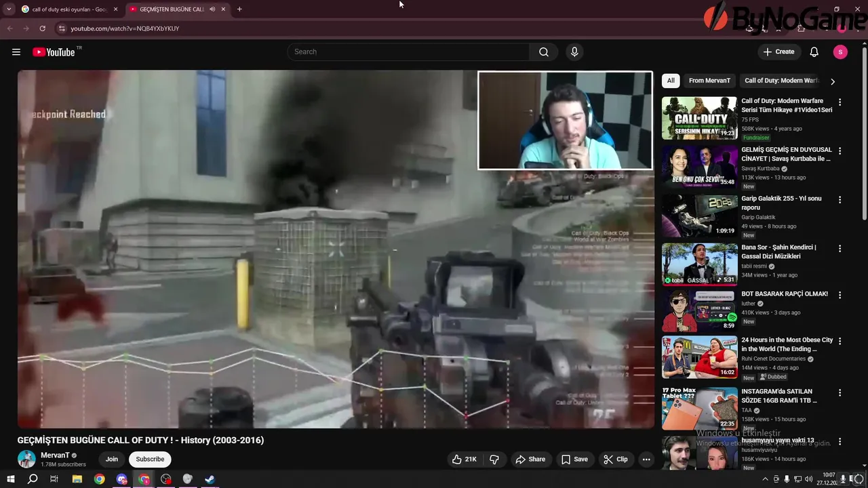Open the tab search dropdown in Chrome
This screenshot has height=488, width=868.
(9, 9)
